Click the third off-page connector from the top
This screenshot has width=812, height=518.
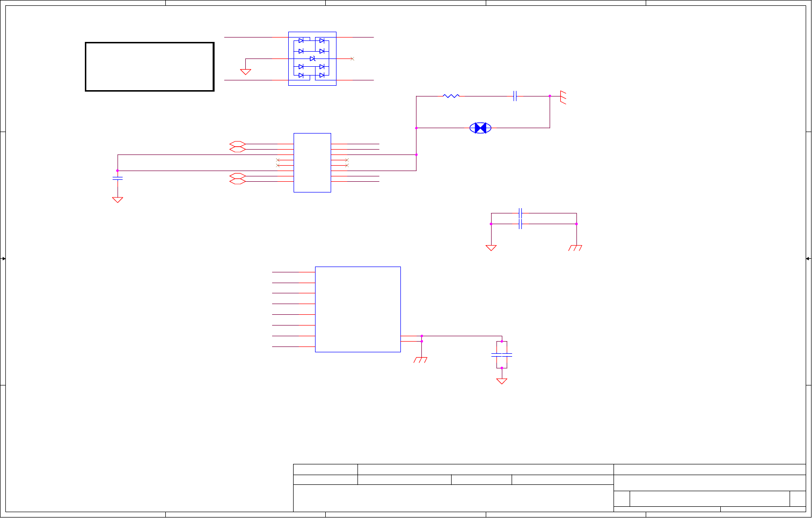tap(238, 176)
